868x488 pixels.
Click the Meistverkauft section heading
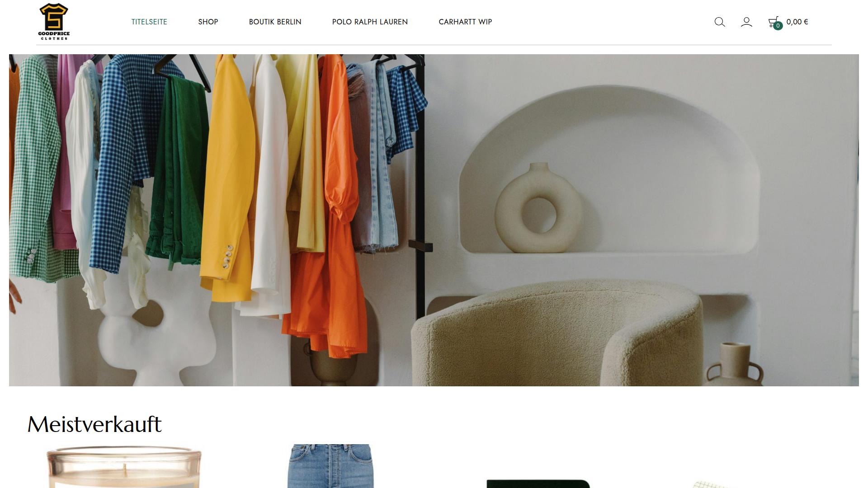click(x=94, y=424)
